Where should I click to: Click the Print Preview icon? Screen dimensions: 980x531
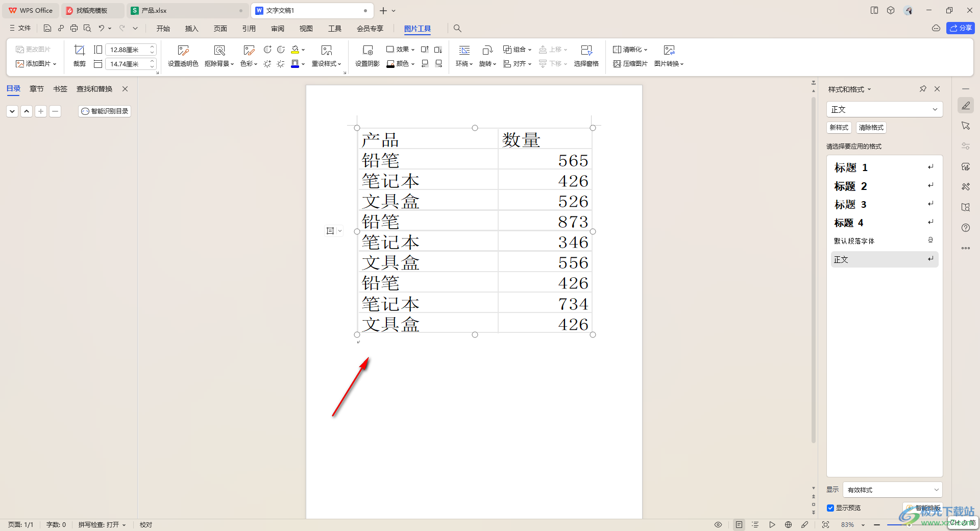coord(87,29)
